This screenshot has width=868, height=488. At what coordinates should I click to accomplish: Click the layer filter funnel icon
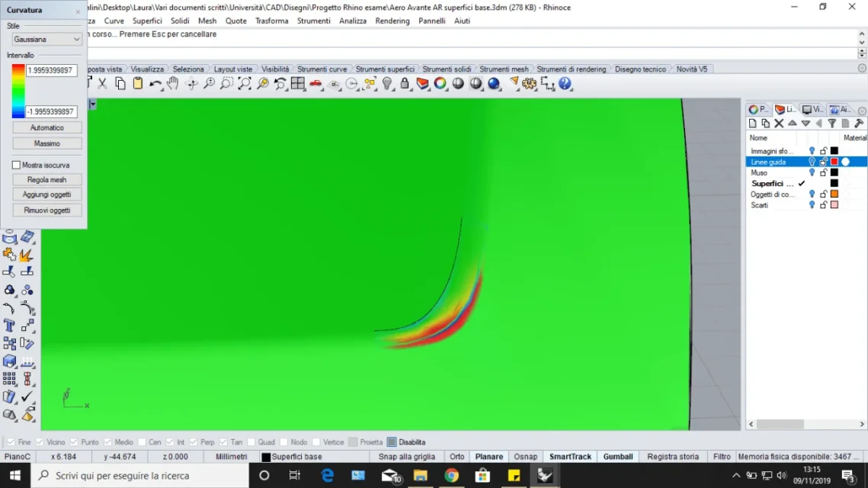click(x=832, y=124)
